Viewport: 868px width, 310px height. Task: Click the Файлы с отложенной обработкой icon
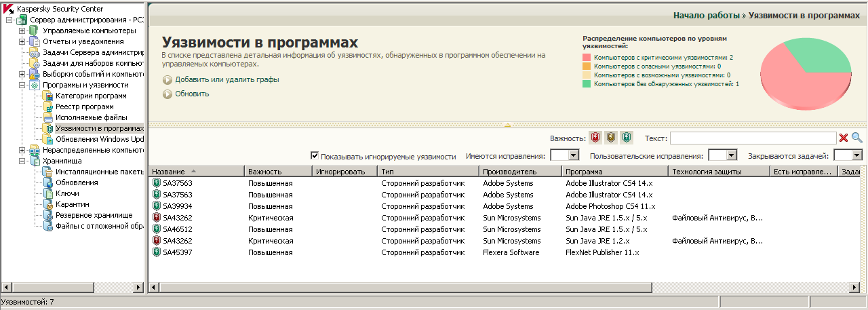pyautogui.click(x=47, y=226)
